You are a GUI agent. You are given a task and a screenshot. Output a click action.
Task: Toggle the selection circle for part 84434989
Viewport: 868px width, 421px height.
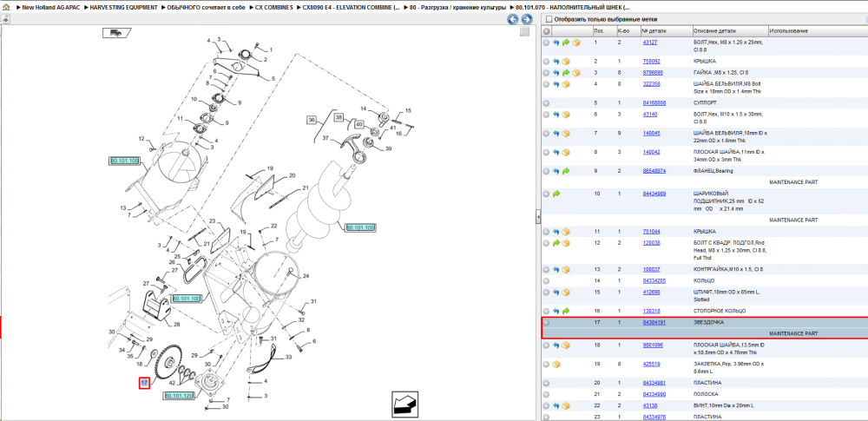(x=546, y=194)
